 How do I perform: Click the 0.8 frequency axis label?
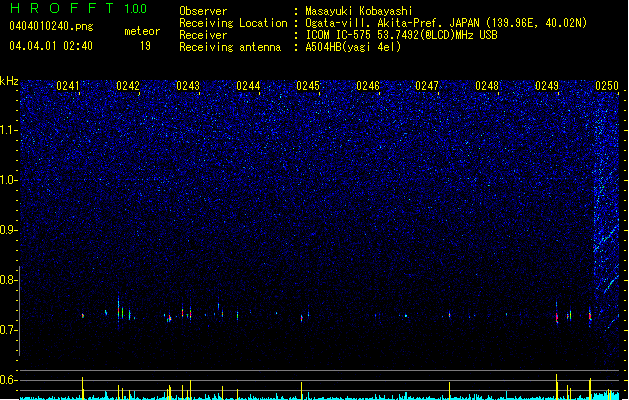(8, 280)
